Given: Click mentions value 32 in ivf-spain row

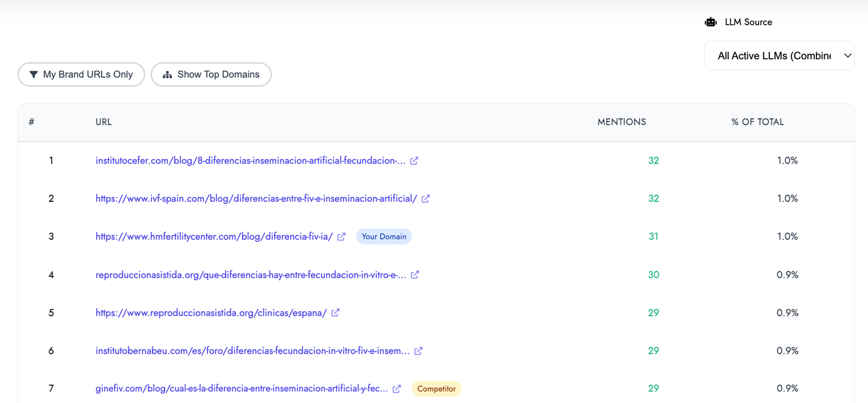Looking at the screenshot, I should click(x=653, y=199).
